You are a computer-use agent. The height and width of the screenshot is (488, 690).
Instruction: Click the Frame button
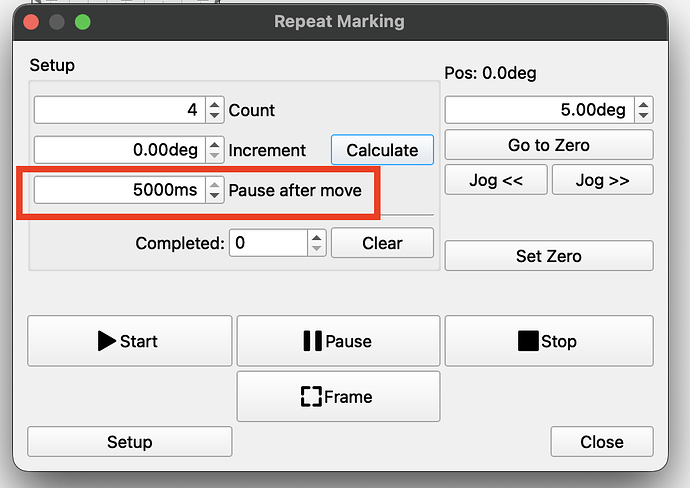coord(338,397)
